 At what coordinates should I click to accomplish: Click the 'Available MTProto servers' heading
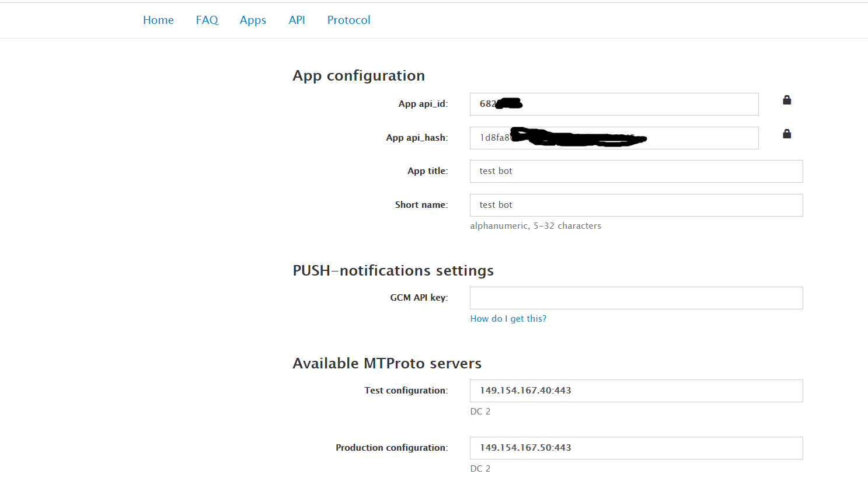(387, 363)
